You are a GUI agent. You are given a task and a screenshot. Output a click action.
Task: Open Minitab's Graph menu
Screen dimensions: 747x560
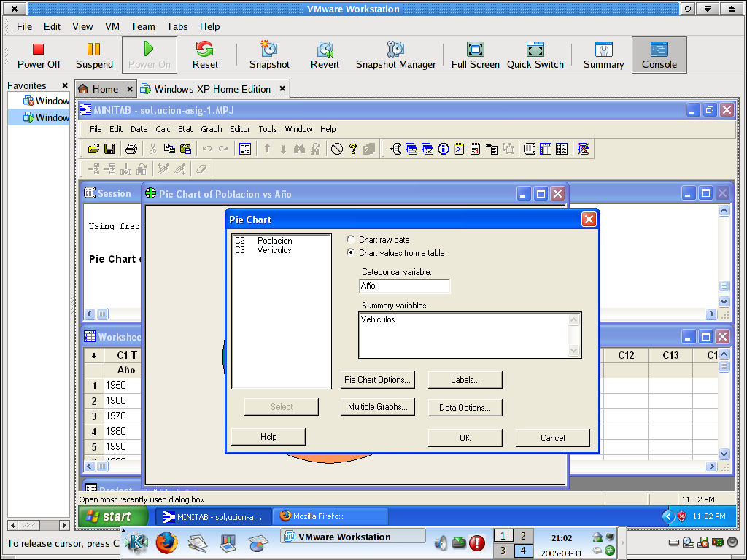click(211, 129)
